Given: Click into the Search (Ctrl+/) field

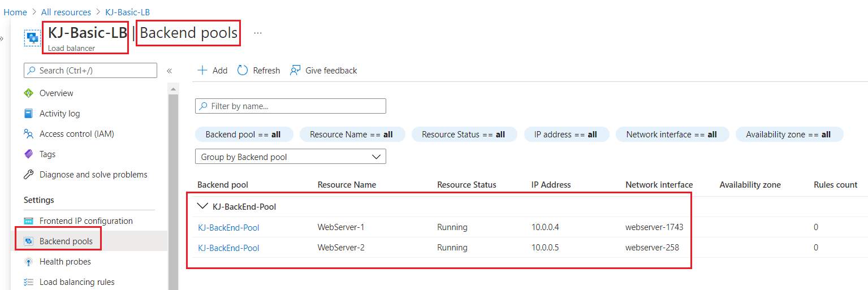Looking at the screenshot, I should pos(90,71).
